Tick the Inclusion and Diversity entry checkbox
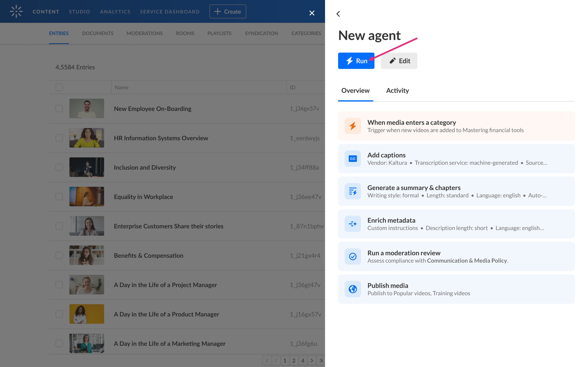The image size is (588, 367). click(x=59, y=167)
